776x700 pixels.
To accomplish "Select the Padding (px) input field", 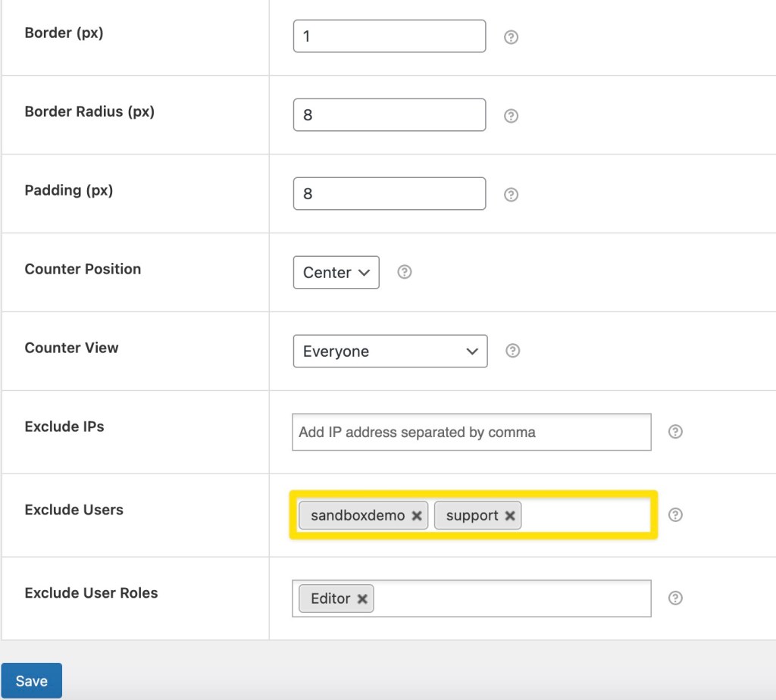I will pos(390,193).
